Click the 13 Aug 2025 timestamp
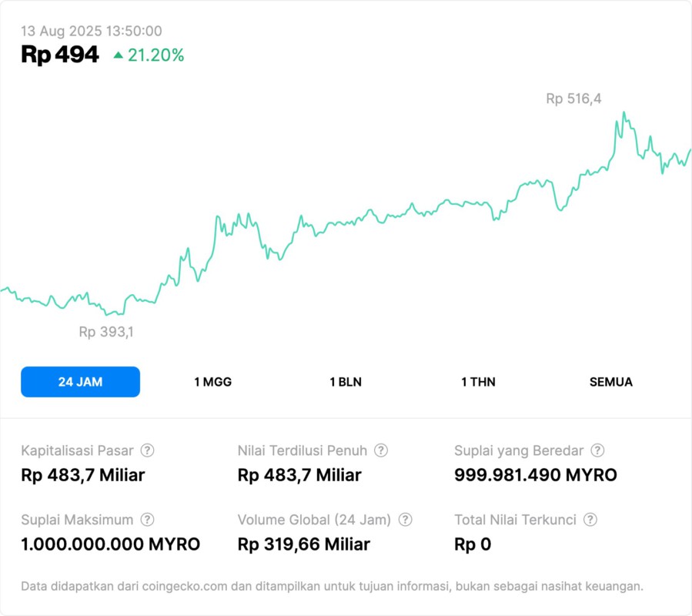Viewport: 692px width, 616px height. [x=91, y=31]
